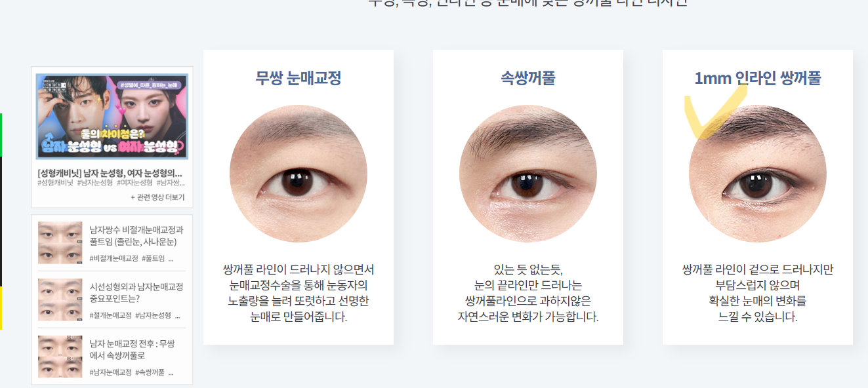This screenshot has width=868, height=388.
Task: Click the 남자 눈매교정 전후 : 무쌍에서 속쌍꺼풀로 title
Action: click(136, 350)
